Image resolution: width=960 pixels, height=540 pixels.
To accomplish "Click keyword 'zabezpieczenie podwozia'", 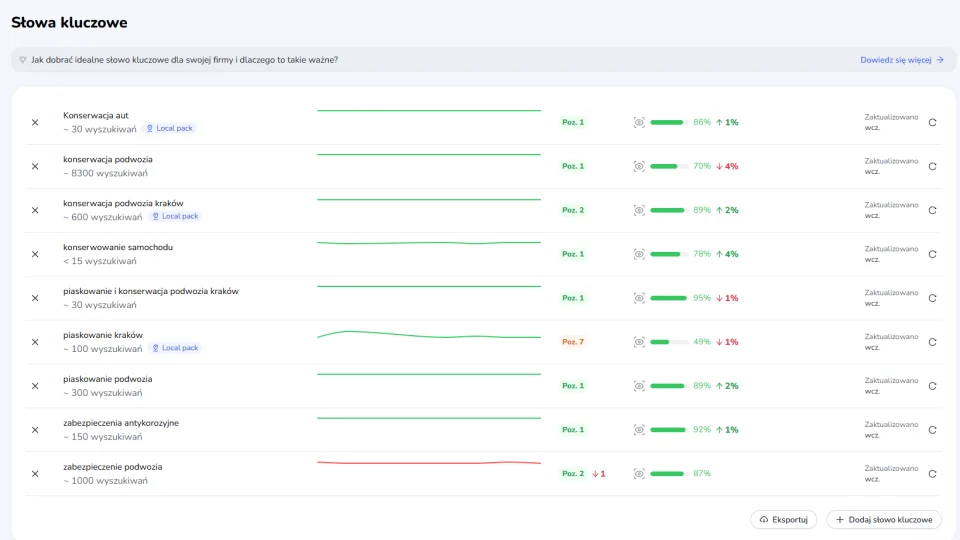I will click(113, 467).
